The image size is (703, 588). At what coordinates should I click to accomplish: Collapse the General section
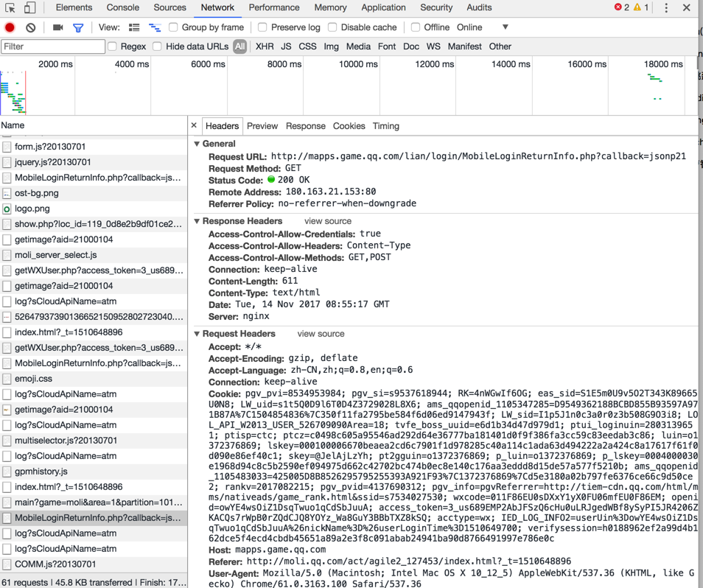tap(197, 144)
